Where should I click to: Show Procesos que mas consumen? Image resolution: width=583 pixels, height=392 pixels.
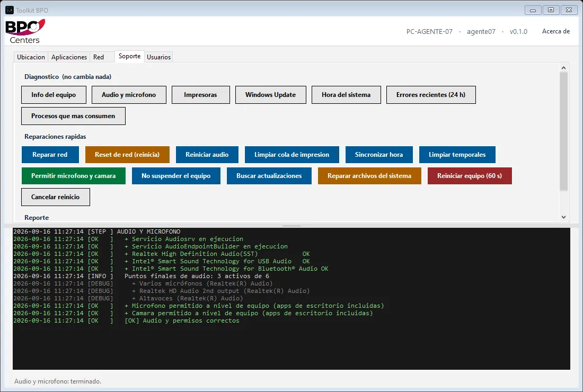point(73,116)
